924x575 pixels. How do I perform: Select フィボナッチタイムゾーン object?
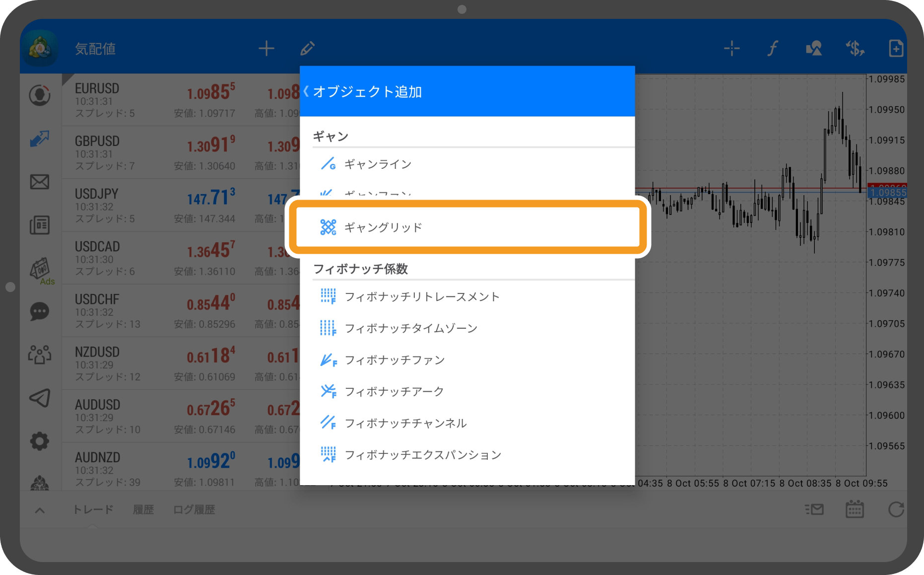411,328
